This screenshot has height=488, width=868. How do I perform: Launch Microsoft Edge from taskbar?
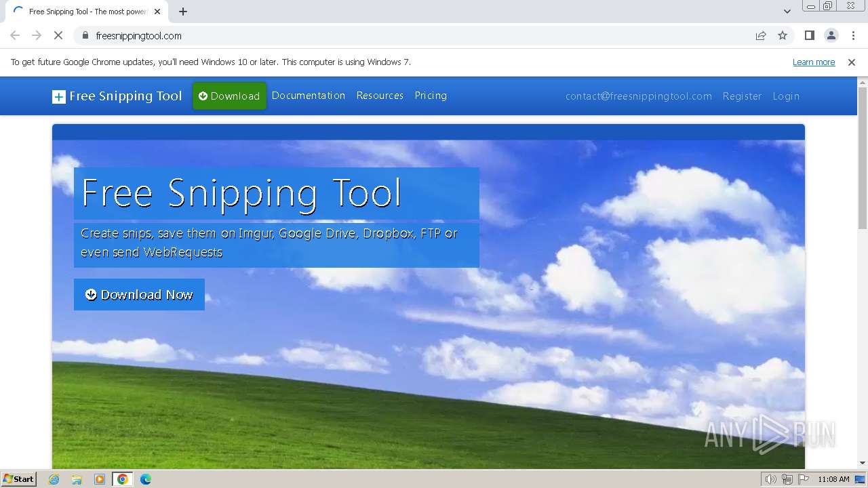click(x=146, y=479)
